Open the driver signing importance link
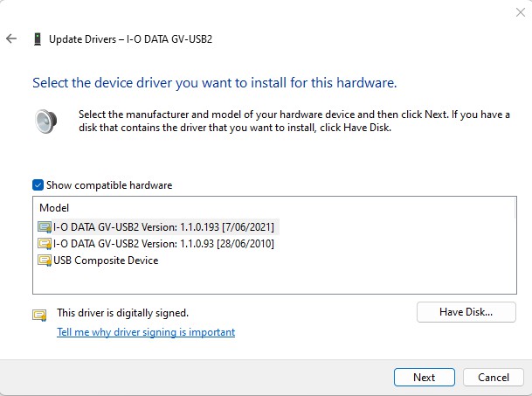This screenshot has height=396, width=532. click(146, 332)
